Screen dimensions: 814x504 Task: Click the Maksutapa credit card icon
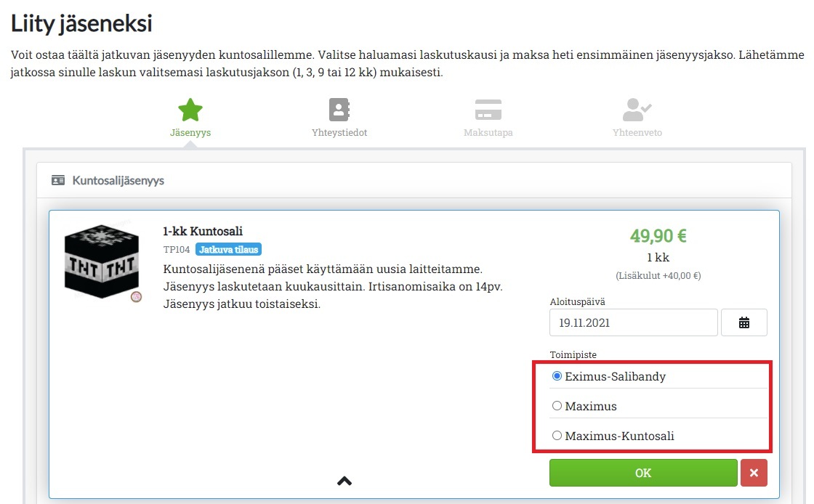point(488,110)
